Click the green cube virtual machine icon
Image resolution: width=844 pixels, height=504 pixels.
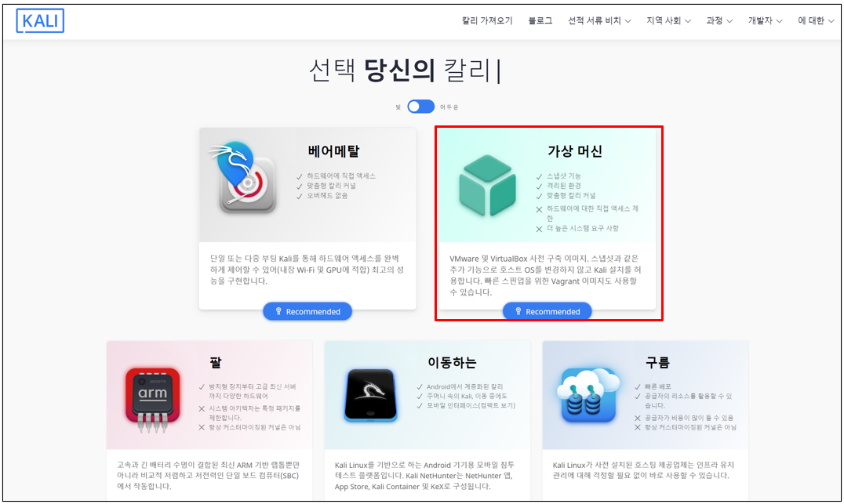(488, 185)
